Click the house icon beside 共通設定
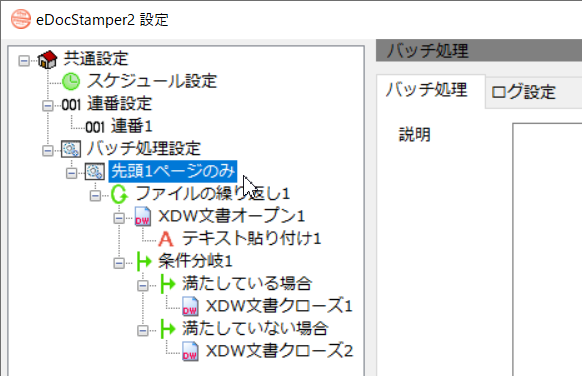This screenshot has width=582, height=376. (x=47, y=60)
